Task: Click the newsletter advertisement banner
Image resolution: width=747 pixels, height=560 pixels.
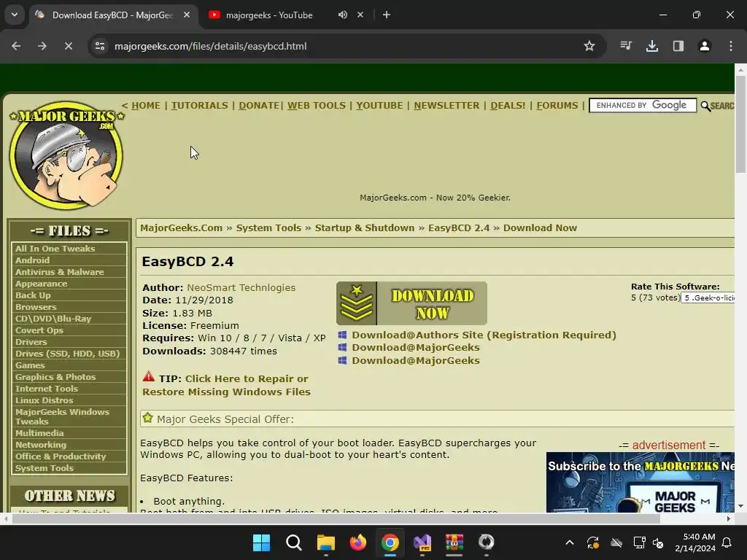Action: click(640, 482)
